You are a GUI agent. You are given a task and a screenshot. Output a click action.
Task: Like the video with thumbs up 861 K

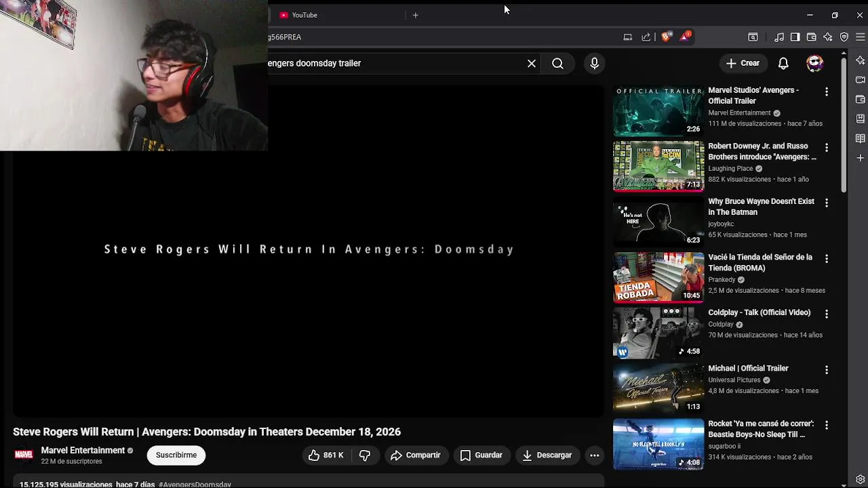coord(326,455)
